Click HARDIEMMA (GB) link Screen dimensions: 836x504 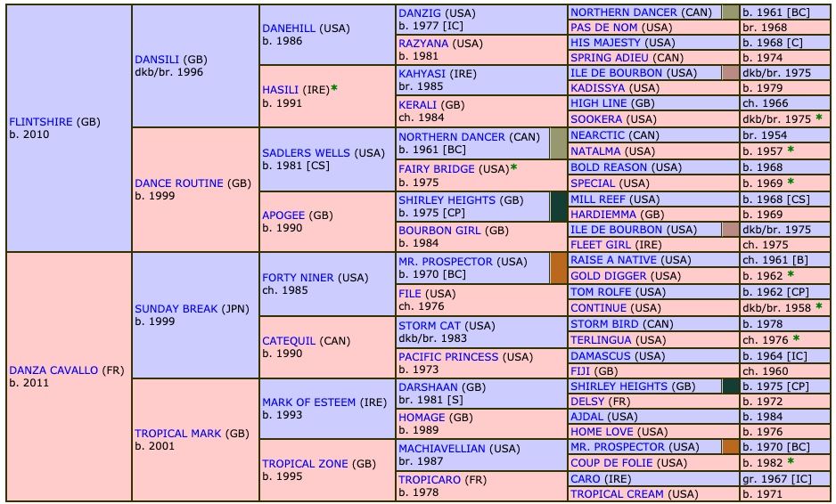pyautogui.click(x=603, y=215)
